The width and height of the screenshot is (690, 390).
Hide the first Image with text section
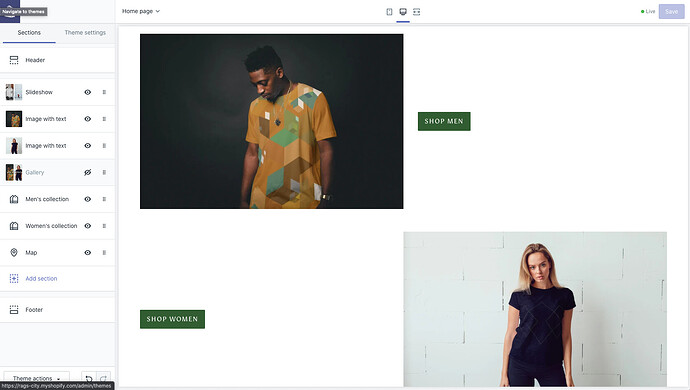click(x=88, y=119)
